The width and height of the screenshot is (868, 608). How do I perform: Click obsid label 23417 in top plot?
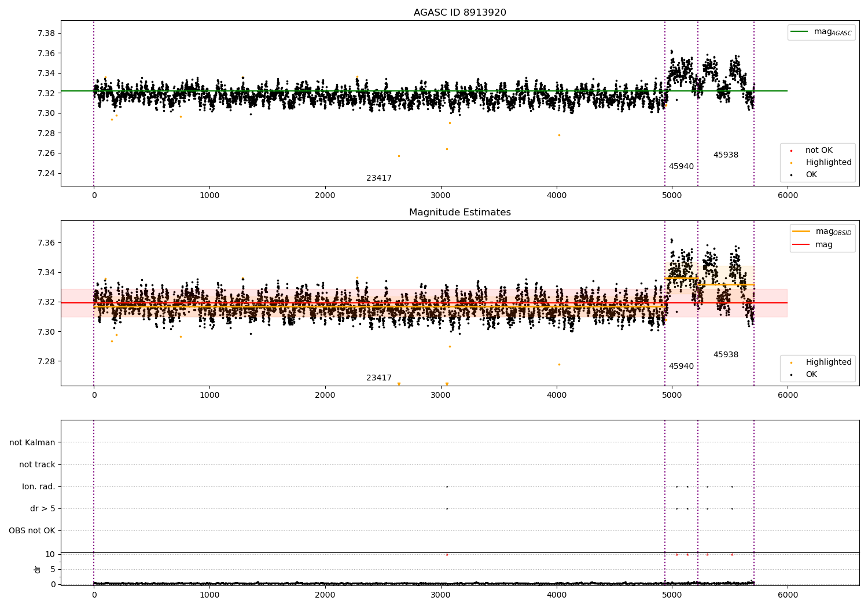[x=378, y=178]
